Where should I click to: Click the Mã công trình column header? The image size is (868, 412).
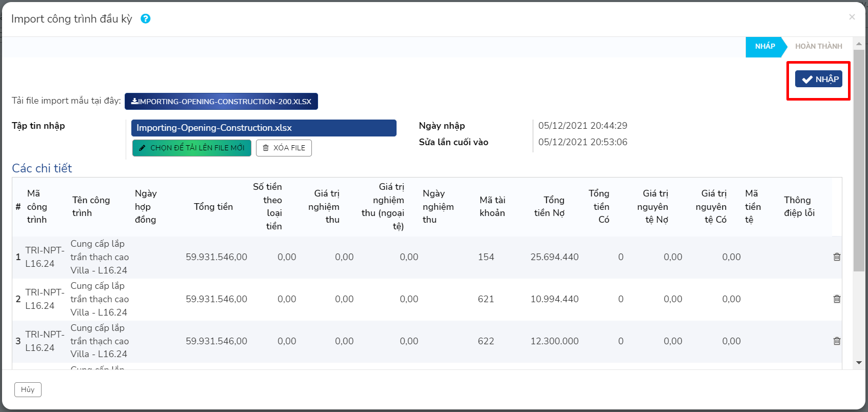pos(37,206)
